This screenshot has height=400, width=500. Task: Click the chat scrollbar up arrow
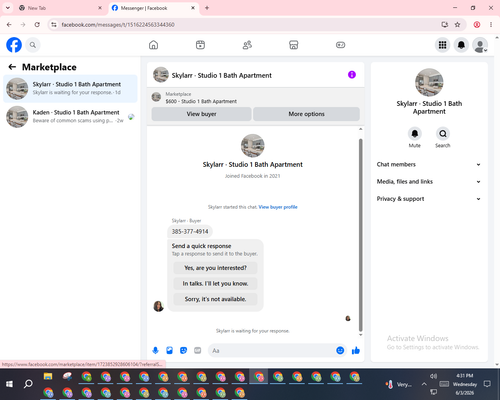tap(360, 129)
